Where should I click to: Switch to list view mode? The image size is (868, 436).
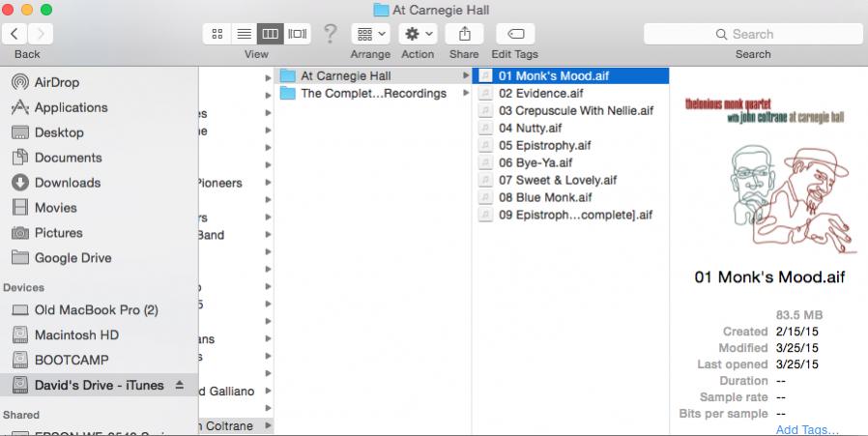pos(244,34)
